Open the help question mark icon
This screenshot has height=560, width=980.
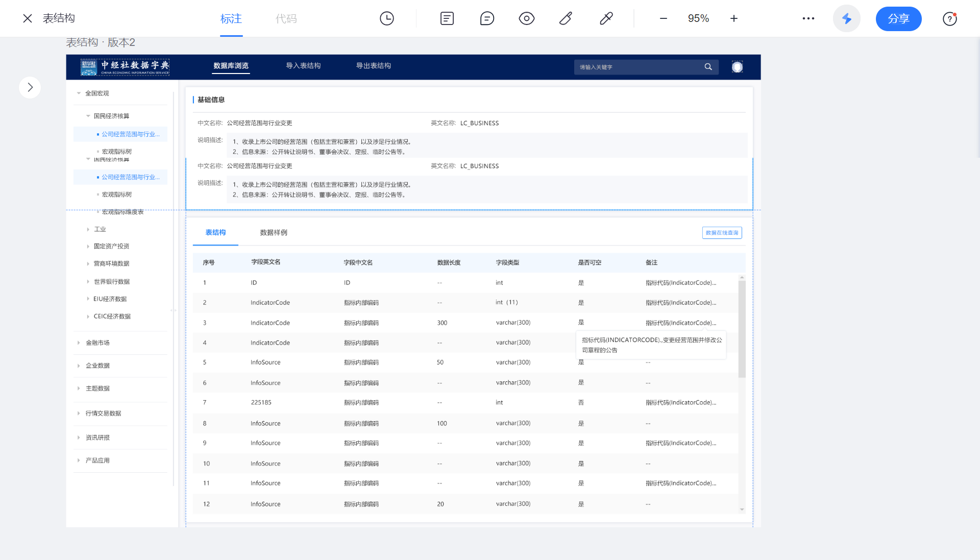coord(949,19)
